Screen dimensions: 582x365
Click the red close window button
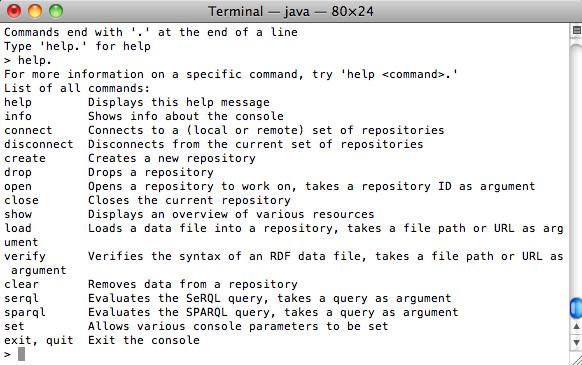14,11
